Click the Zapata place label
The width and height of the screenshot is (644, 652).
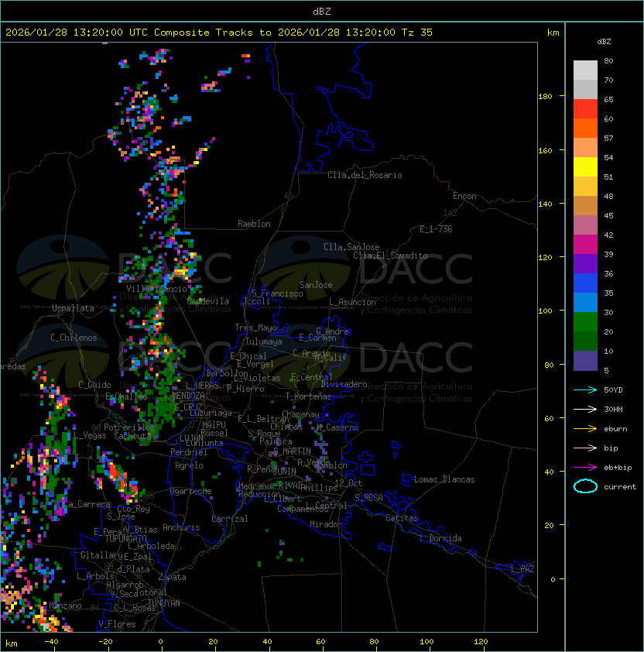(x=172, y=577)
